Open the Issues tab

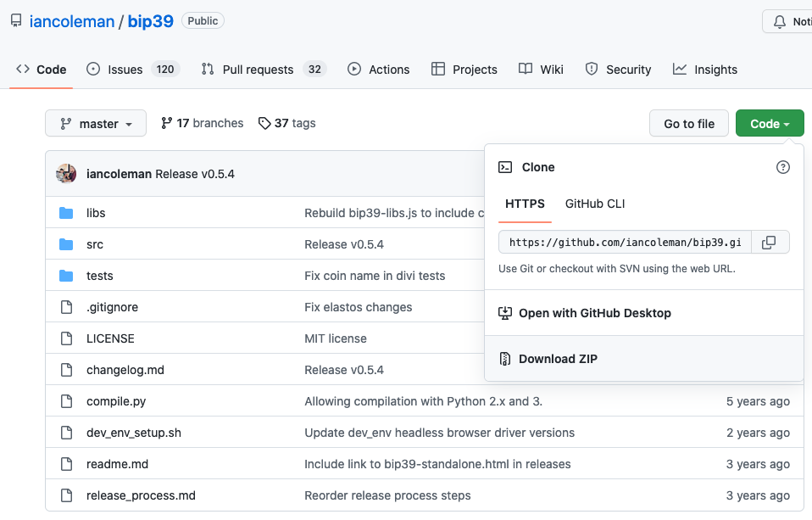(133, 70)
